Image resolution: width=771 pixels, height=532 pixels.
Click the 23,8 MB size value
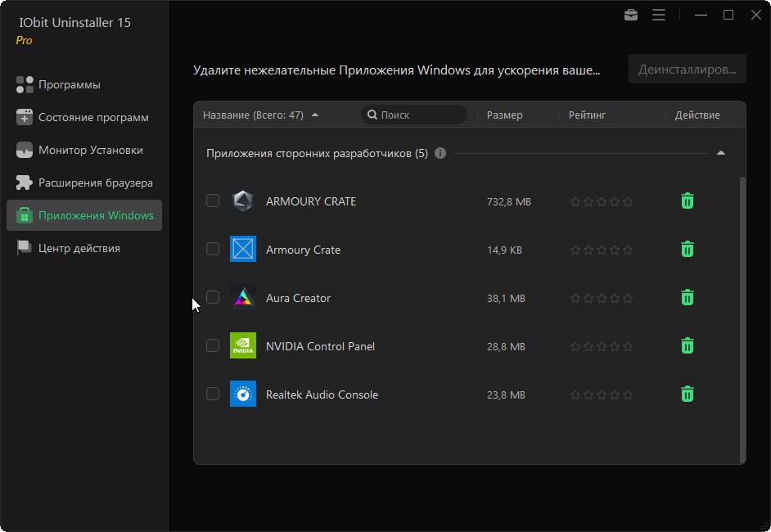506,394
